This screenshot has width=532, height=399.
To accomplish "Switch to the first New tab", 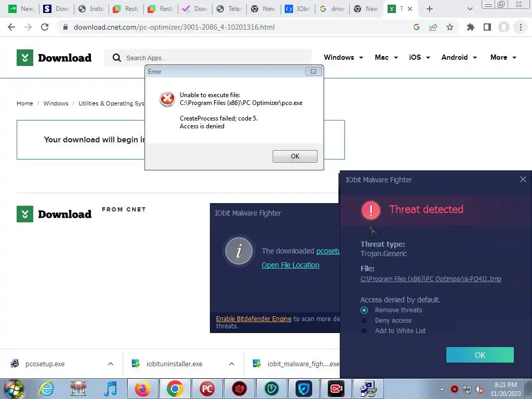I will [21, 9].
